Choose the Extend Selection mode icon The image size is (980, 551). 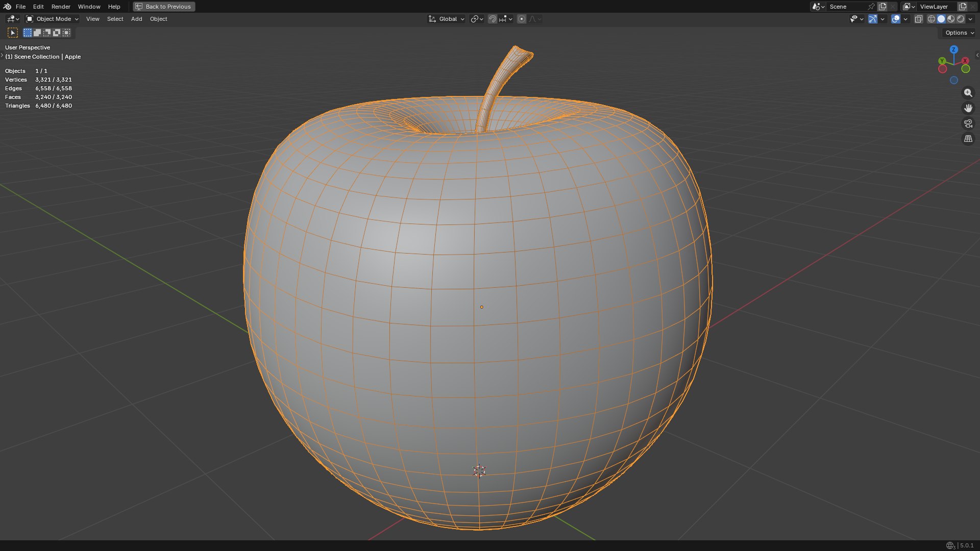[x=37, y=33]
